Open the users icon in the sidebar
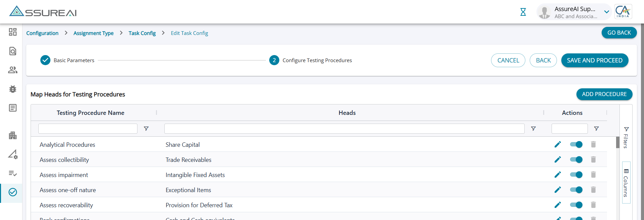 [13, 70]
